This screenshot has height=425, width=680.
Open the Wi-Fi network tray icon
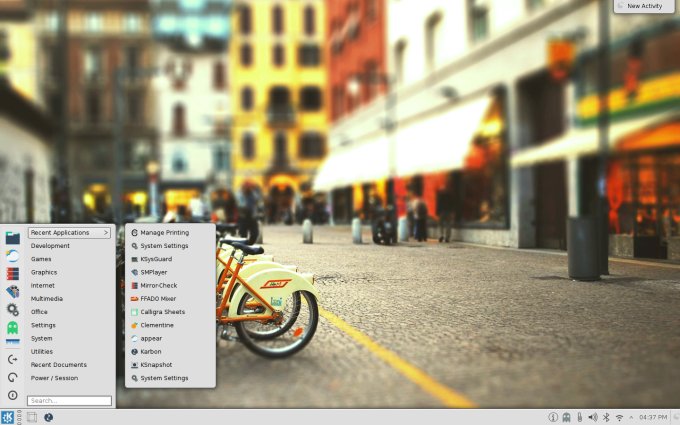tap(619, 418)
